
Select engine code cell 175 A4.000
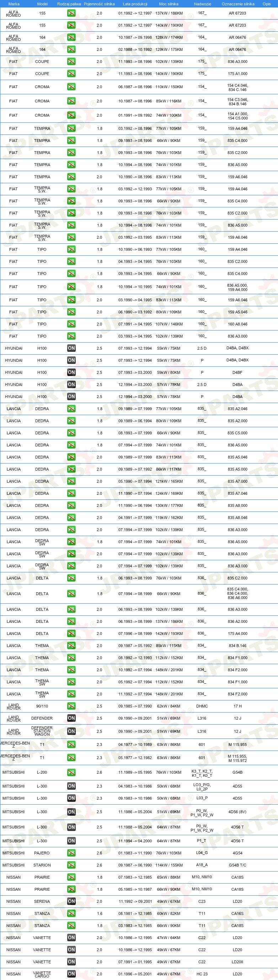pyautogui.click(x=237, y=634)
